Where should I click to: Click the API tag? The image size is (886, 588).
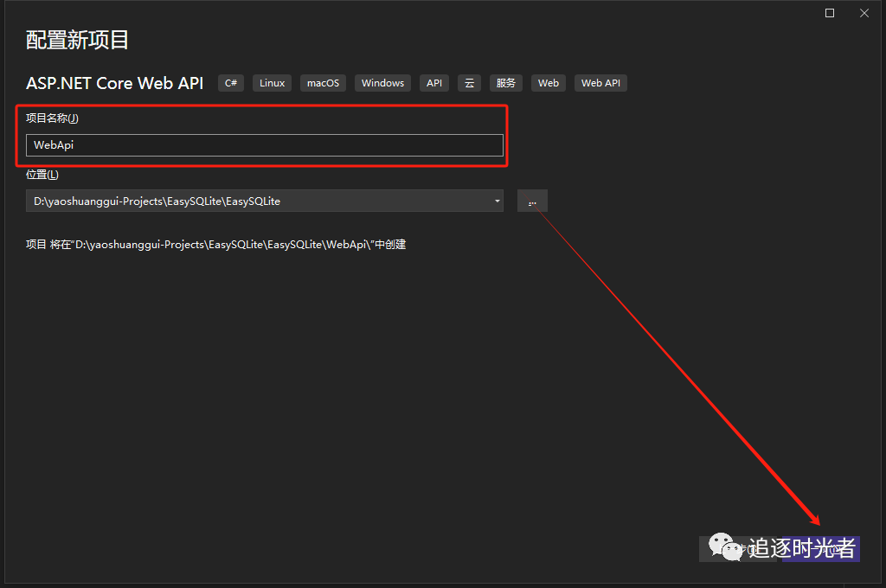click(x=434, y=83)
